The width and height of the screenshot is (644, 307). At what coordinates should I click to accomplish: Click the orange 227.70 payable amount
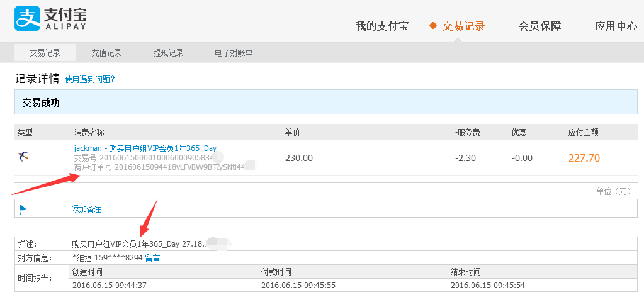[584, 158]
